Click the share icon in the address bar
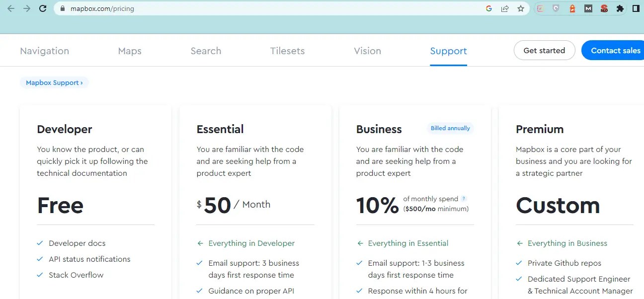Image resolution: width=644 pixels, height=299 pixels. click(x=504, y=8)
